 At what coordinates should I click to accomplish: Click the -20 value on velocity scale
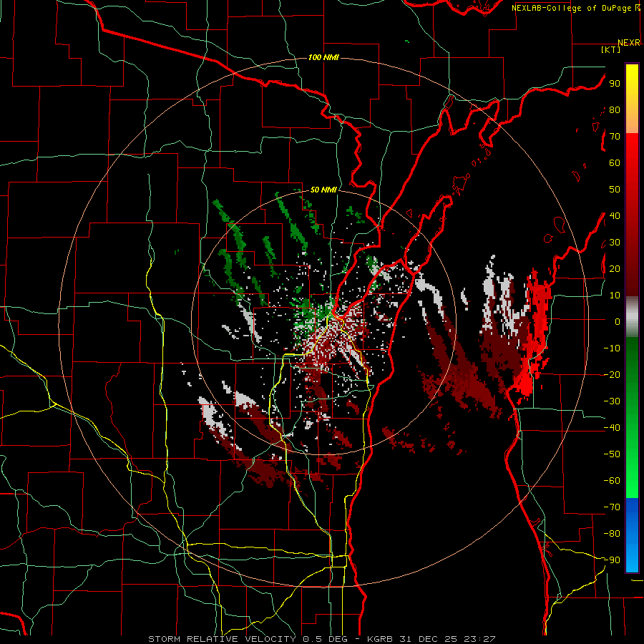point(612,375)
